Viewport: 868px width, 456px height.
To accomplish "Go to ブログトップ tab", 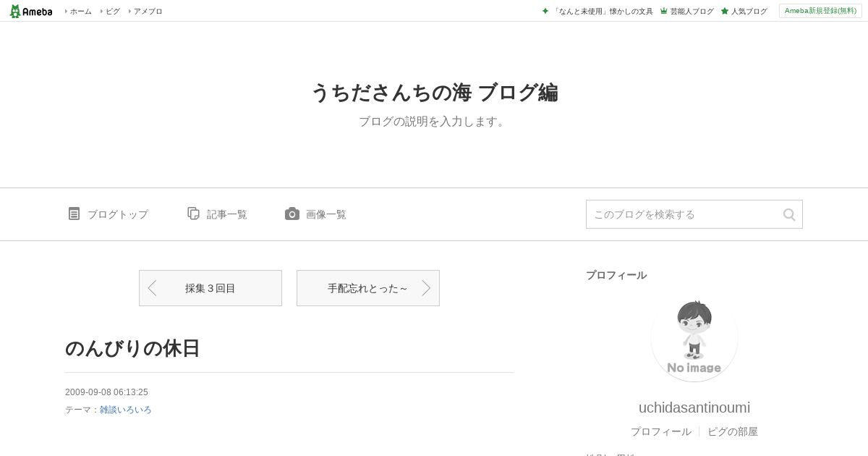I will (x=118, y=214).
